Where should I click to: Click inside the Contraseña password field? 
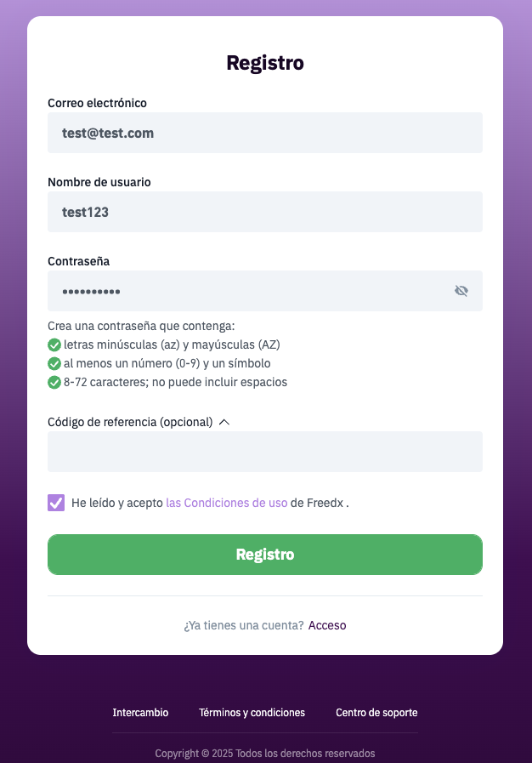point(246,291)
